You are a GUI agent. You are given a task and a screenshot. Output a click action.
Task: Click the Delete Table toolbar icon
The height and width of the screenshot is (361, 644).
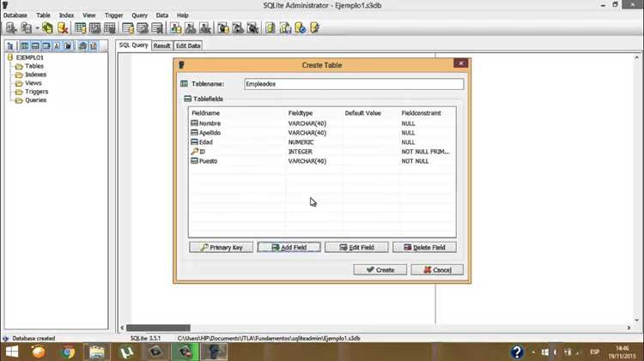coord(110,28)
